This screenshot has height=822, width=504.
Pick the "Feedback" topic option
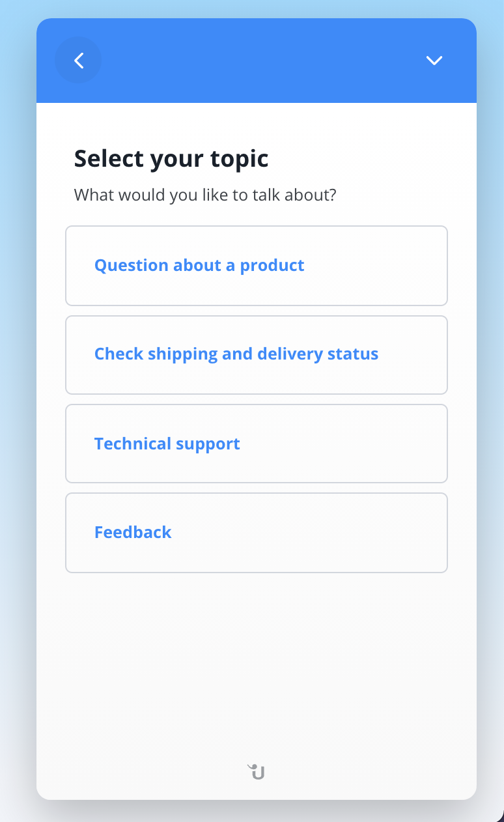256,532
